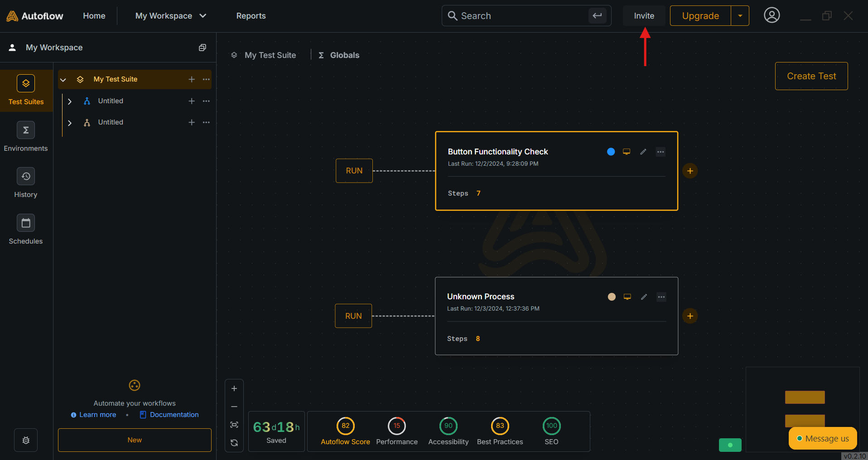Viewport: 868px width, 460px height.
Task: Open the user account profile icon
Action: pyautogui.click(x=772, y=15)
